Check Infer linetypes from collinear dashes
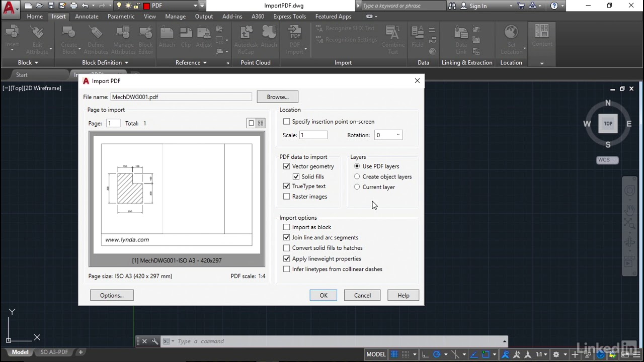 coord(287,269)
